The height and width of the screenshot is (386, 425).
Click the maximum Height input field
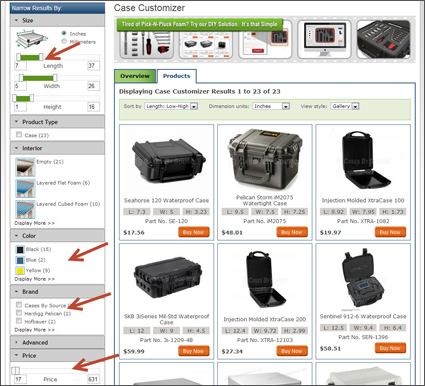tap(93, 107)
